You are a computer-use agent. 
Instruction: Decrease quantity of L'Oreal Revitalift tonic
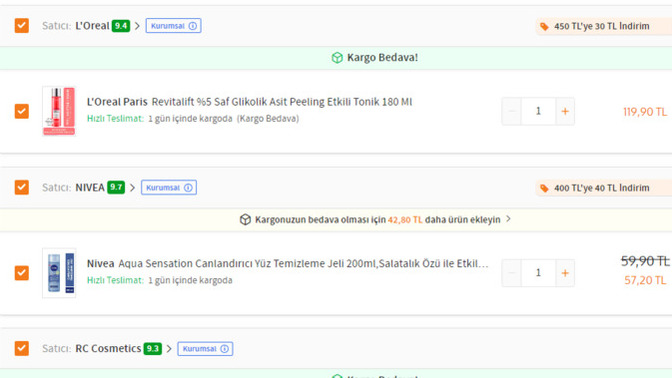pos(511,111)
